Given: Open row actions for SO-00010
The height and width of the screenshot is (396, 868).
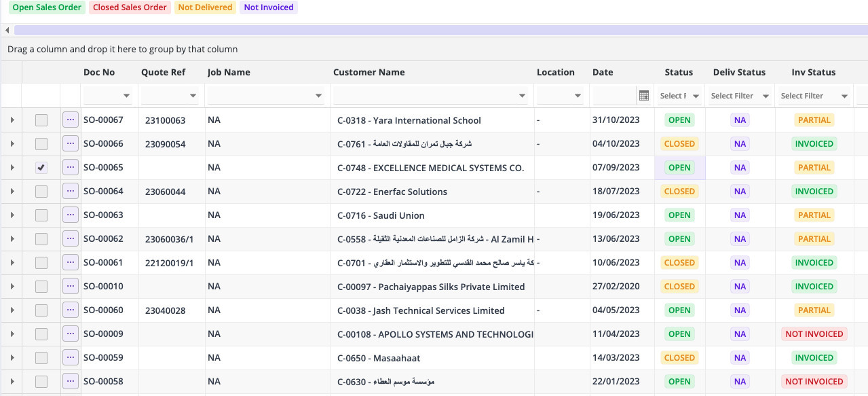Looking at the screenshot, I should click(x=71, y=287).
